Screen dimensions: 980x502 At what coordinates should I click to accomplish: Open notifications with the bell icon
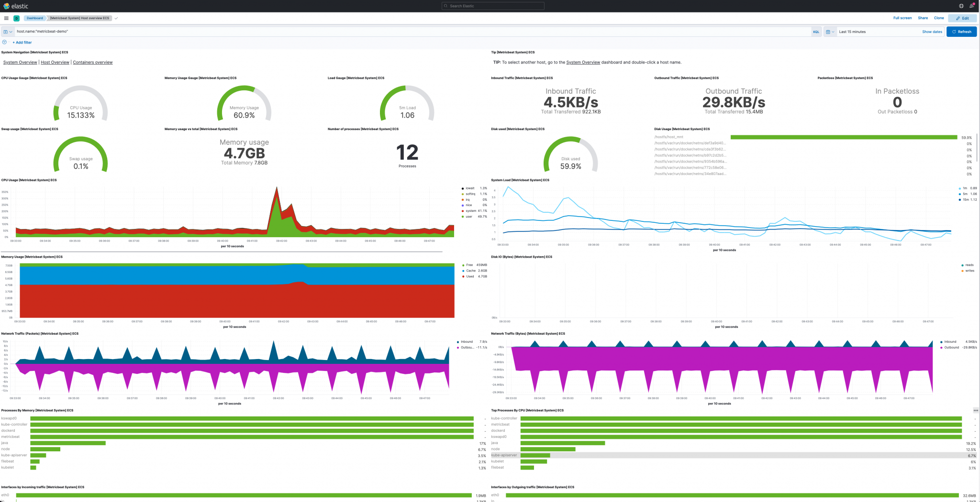click(972, 6)
